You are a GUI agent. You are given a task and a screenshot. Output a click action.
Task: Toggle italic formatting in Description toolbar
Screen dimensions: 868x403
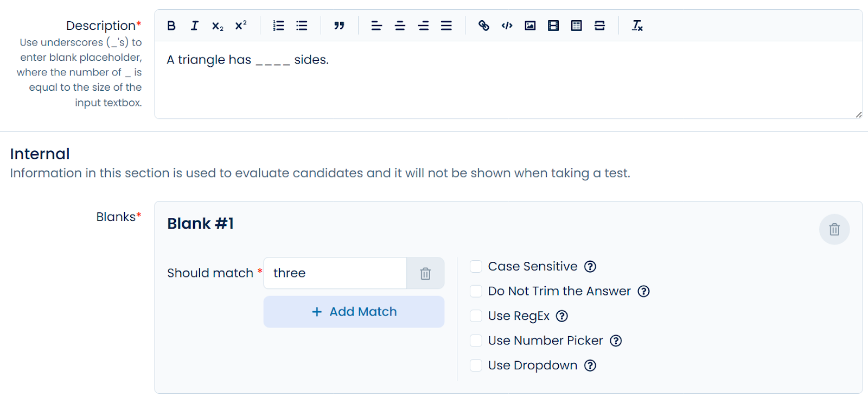coord(195,26)
